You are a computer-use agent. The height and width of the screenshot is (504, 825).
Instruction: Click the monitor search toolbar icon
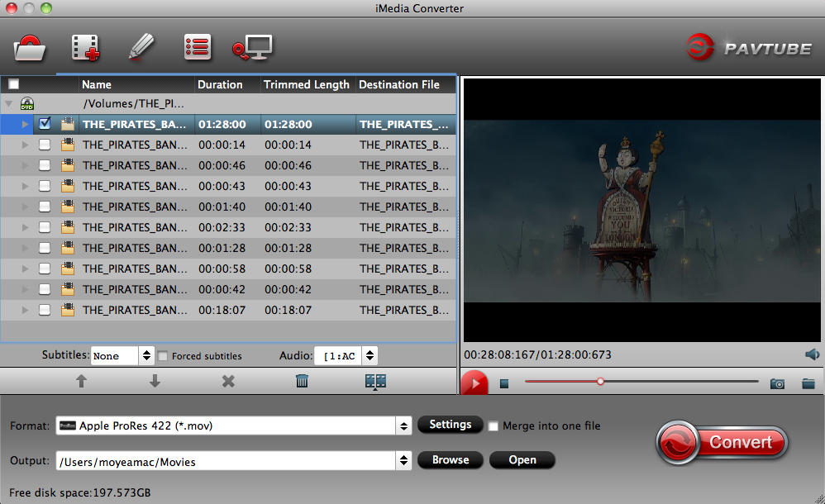pyautogui.click(x=253, y=47)
